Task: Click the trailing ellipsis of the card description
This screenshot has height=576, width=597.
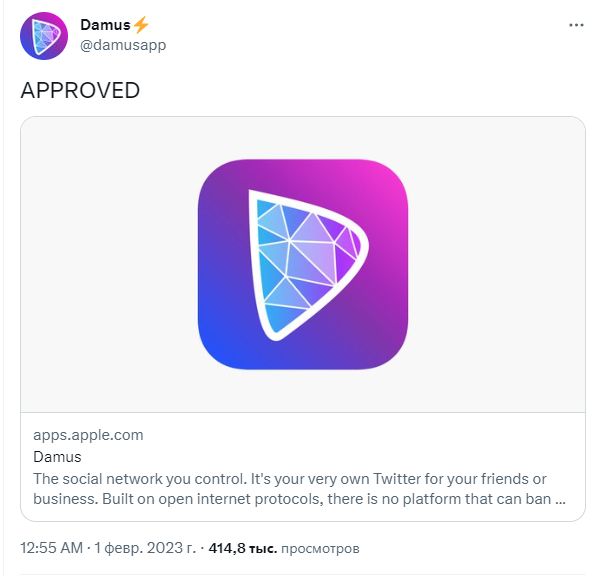Action: [560, 499]
